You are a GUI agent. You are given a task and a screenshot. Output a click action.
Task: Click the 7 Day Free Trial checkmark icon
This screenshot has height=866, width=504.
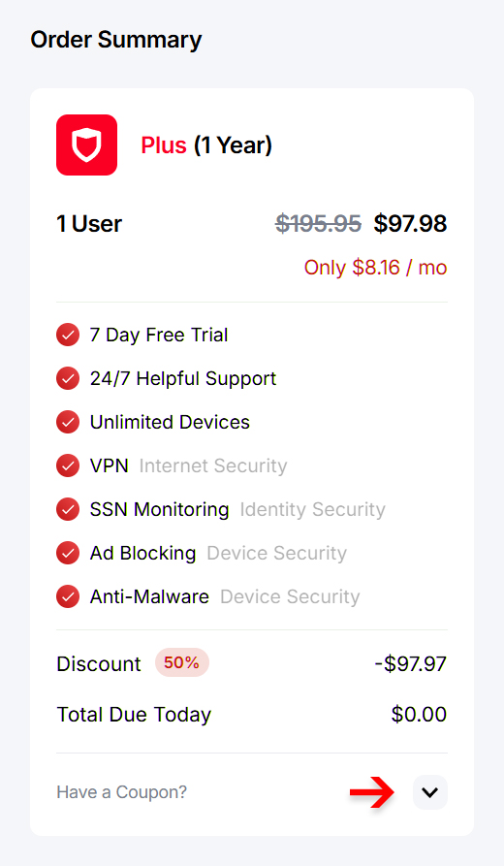click(68, 335)
